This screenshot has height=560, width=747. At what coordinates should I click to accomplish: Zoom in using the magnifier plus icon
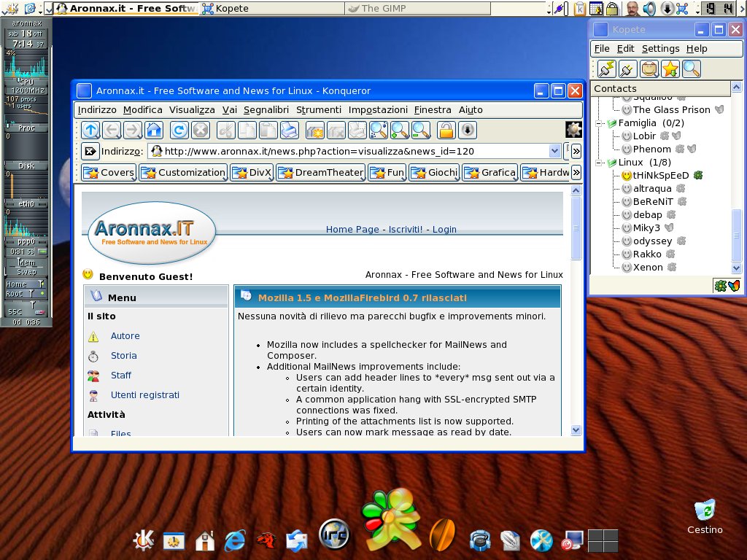pyautogui.click(x=399, y=130)
